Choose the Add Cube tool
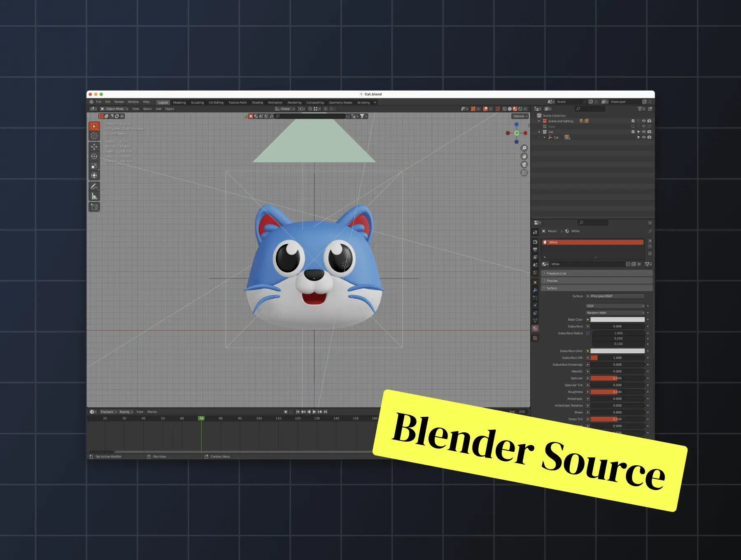This screenshot has width=741, height=560. pyautogui.click(x=94, y=207)
